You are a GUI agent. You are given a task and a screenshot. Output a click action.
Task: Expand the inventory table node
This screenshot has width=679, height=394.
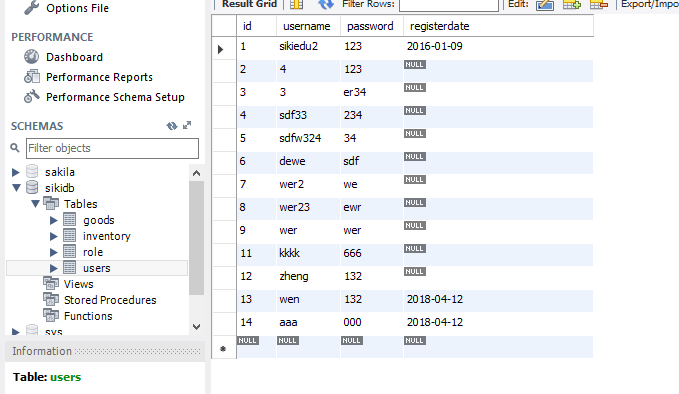tap(54, 236)
